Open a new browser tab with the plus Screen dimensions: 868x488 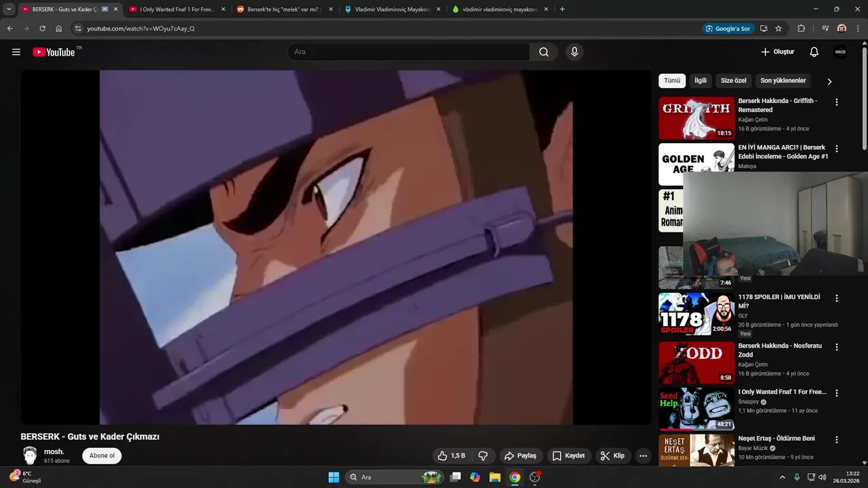(562, 9)
